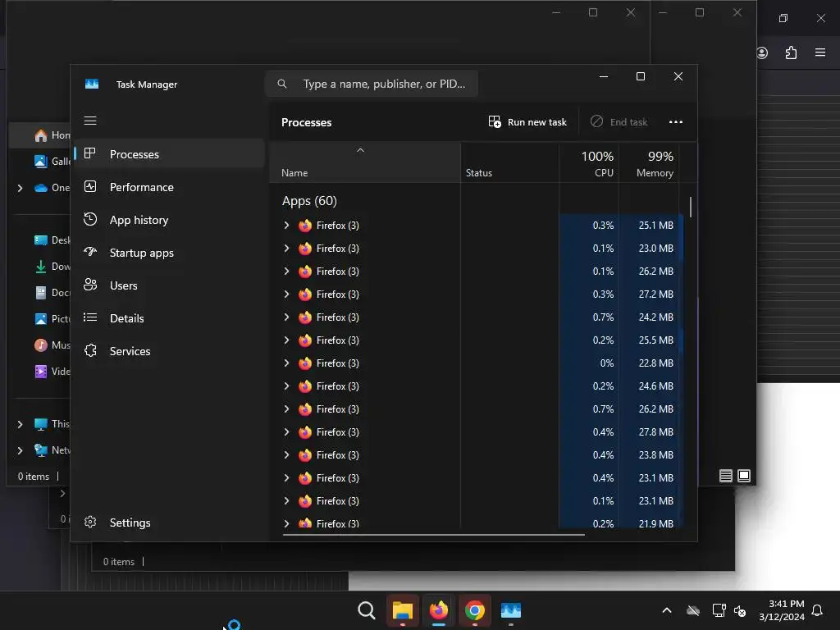Open Gallery in File Explorer sidebar
The width and height of the screenshot is (840, 630).
(x=52, y=162)
